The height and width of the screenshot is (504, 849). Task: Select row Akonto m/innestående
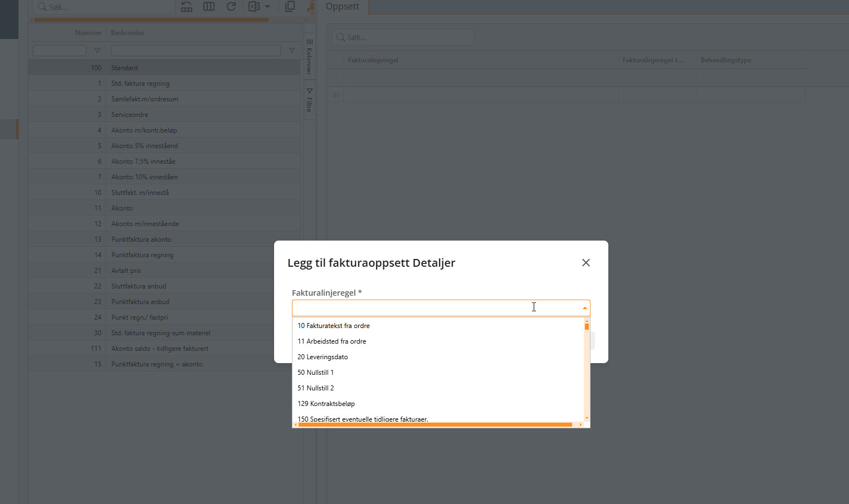[x=164, y=223]
